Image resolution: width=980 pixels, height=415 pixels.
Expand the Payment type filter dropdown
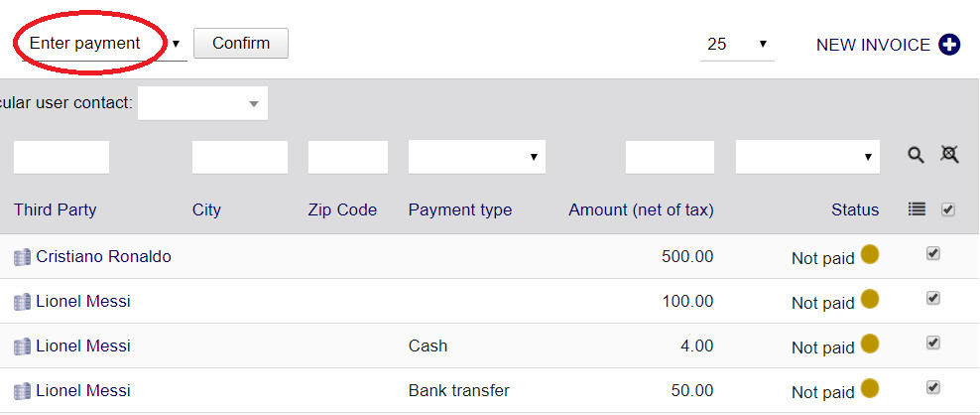(476, 157)
